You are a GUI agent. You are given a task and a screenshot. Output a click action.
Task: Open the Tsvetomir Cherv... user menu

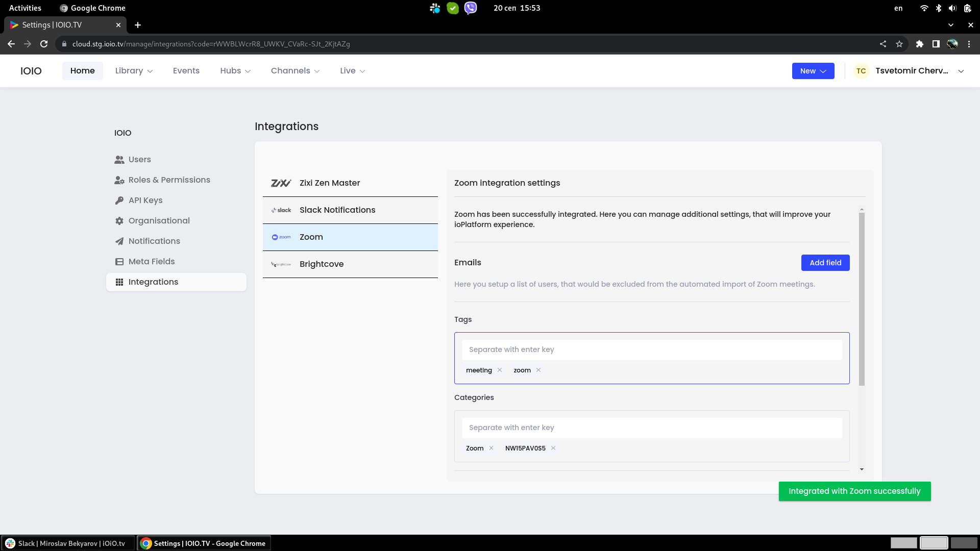click(x=910, y=71)
